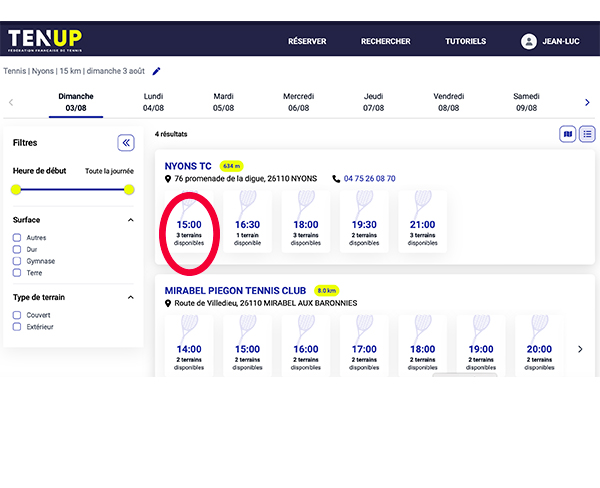The width and height of the screenshot is (600, 488).
Task: Open the Jean-Luc profile avatar icon
Action: coord(529,41)
